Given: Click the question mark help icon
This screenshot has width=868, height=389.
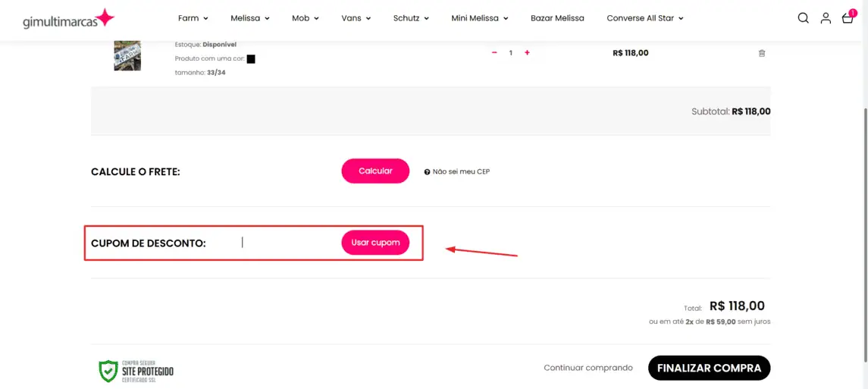Looking at the screenshot, I should click(427, 171).
